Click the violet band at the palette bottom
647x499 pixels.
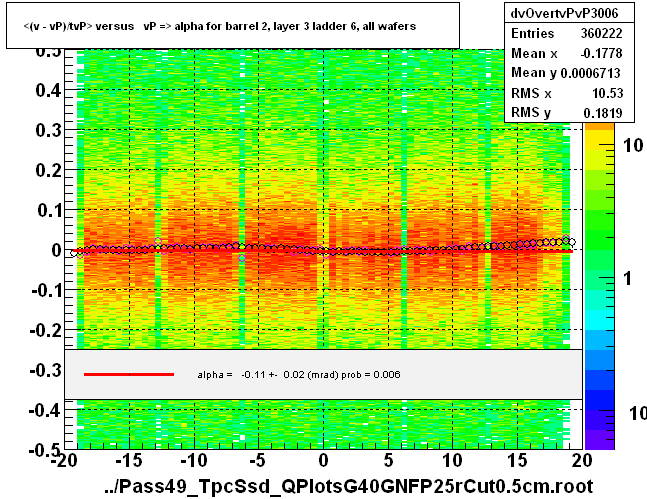tap(599, 440)
